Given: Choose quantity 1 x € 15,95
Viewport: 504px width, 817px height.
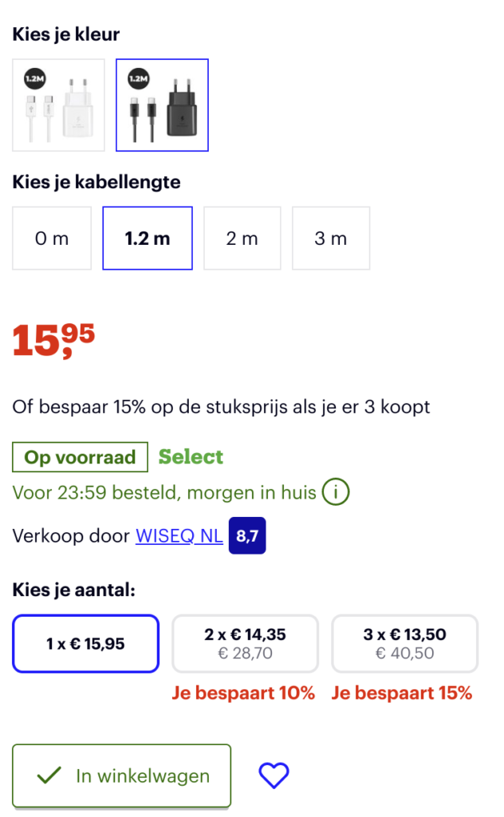Looking at the screenshot, I should (85, 644).
